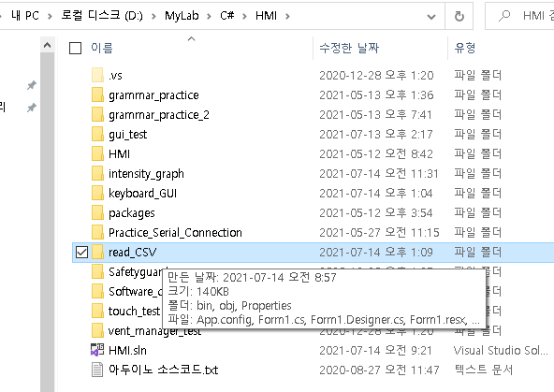Select the 아두이노 소스코드.txt file name
554x392 pixels.
point(163,370)
